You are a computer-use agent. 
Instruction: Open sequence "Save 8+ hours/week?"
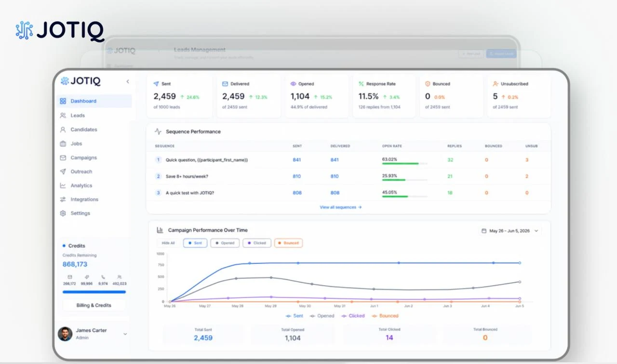pyautogui.click(x=187, y=176)
